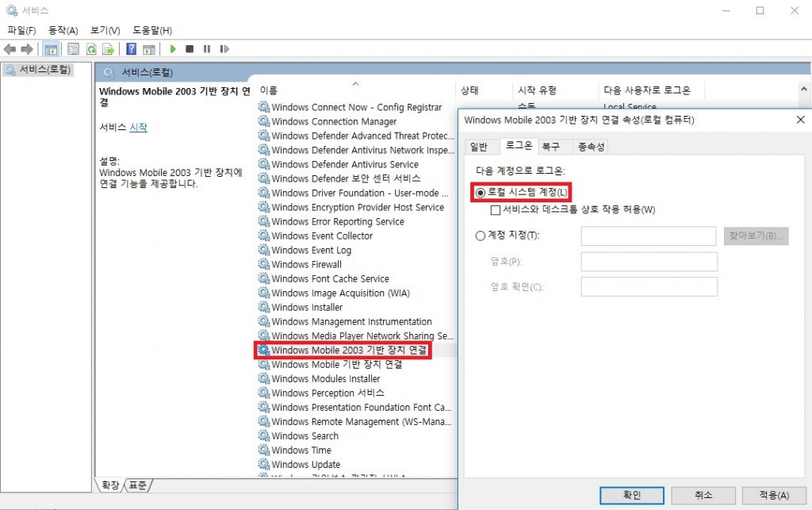Toggle the Show/Hide Action Pane toolbar icon
Viewport: 812px width, 510px height.
click(149, 49)
